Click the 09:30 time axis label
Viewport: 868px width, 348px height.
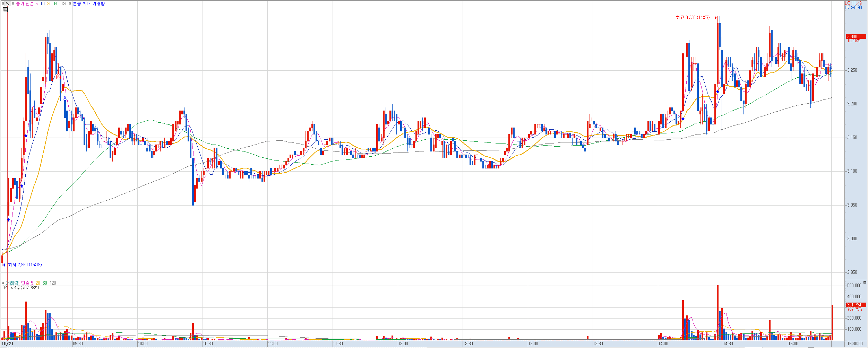click(78, 344)
